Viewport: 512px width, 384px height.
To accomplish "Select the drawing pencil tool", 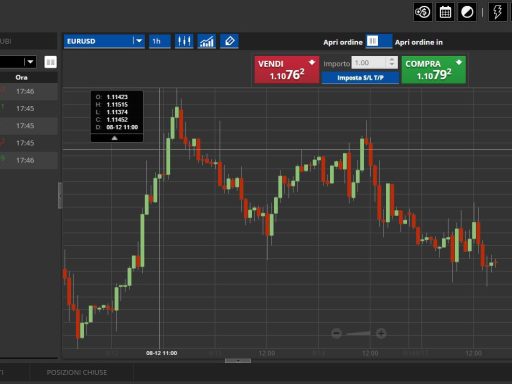I will 229,41.
